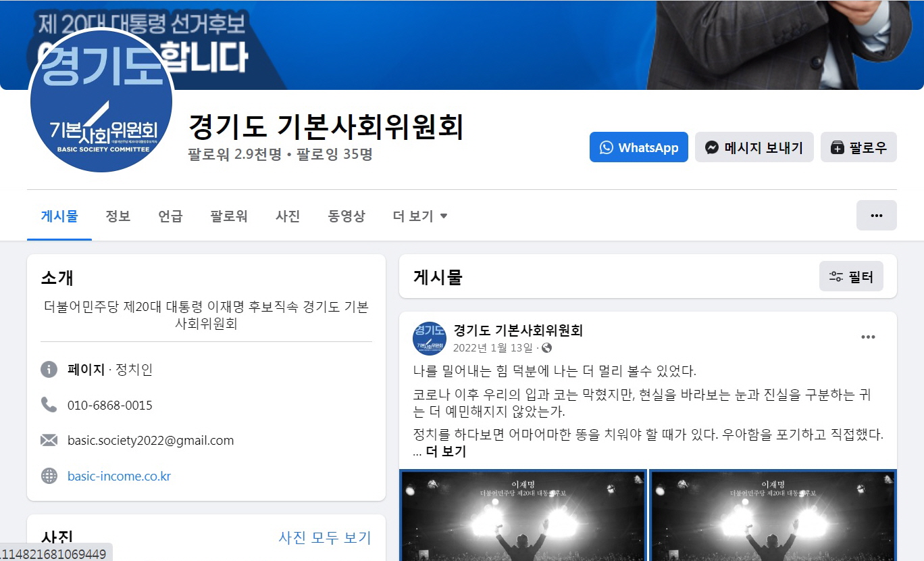Open the 동영상 tab

tap(346, 216)
